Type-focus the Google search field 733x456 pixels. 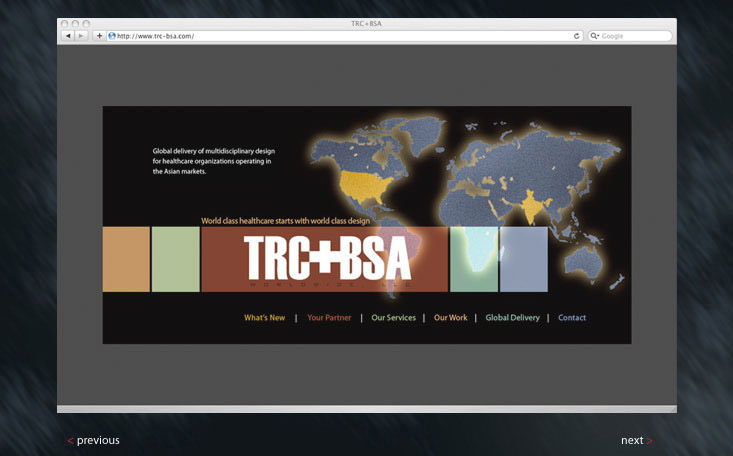point(635,36)
